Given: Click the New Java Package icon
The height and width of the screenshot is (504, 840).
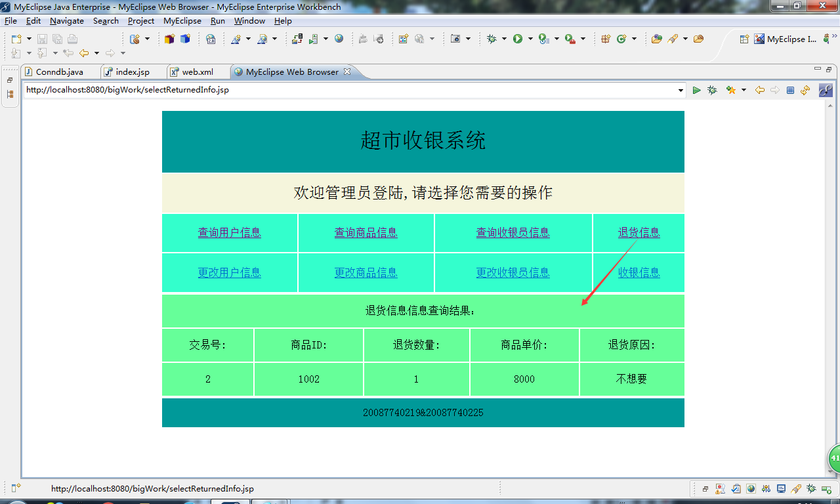Looking at the screenshot, I should (x=606, y=39).
